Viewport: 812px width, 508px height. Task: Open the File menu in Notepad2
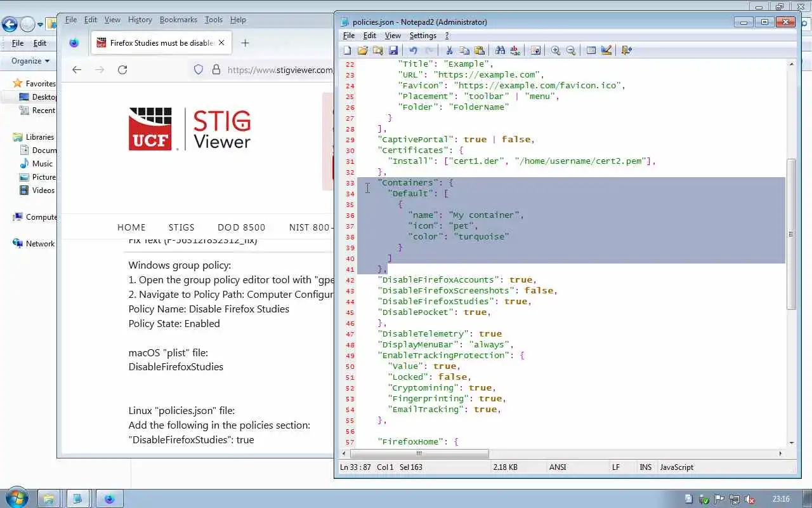pos(349,36)
